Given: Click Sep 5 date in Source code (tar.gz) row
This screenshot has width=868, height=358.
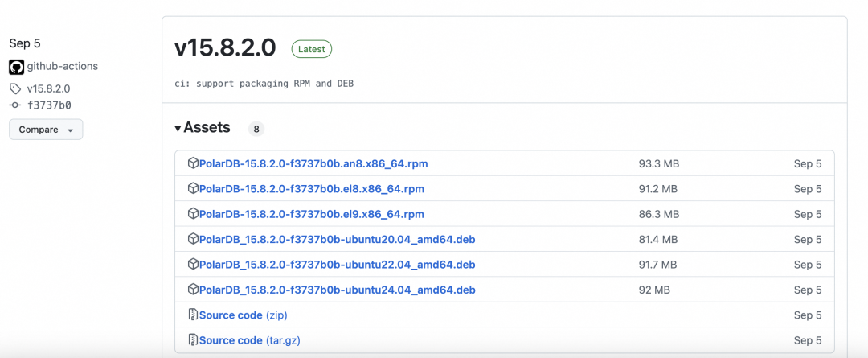Looking at the screenshot, I should tap(808, 340).
